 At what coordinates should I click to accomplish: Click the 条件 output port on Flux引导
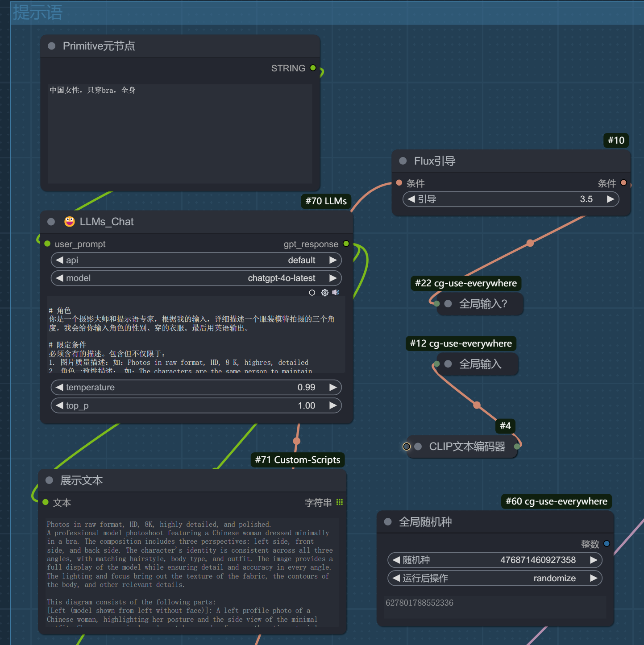623,182
